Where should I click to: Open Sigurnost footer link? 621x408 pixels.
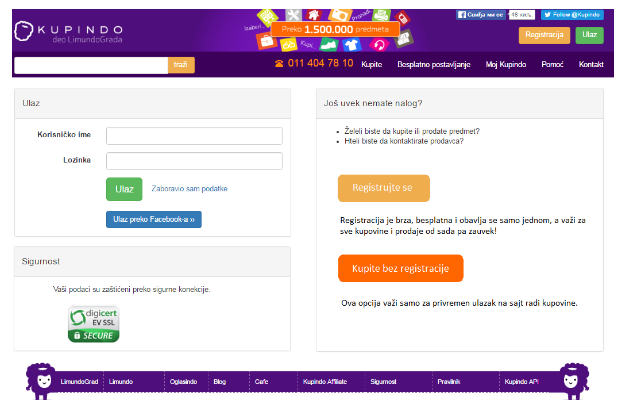coord(383,381)
